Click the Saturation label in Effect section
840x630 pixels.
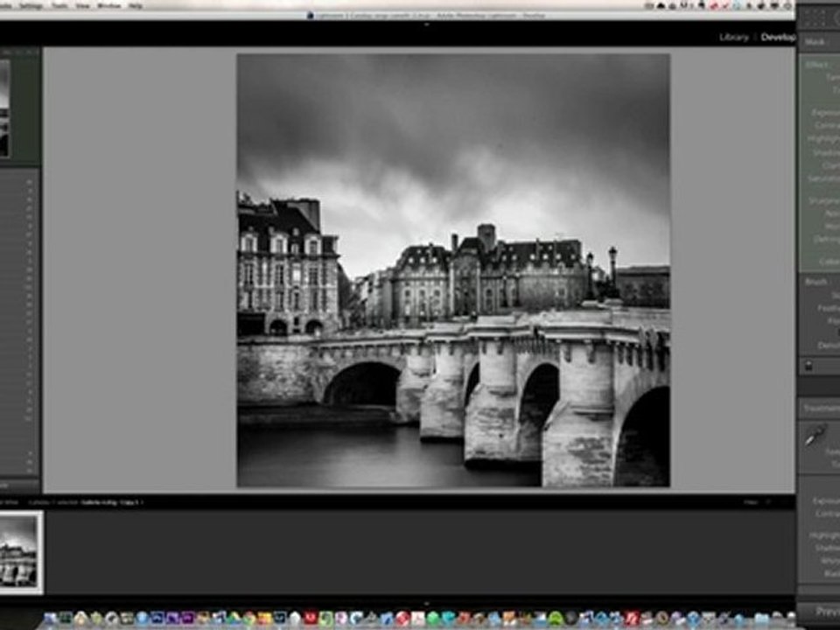pyautogui.click(x=824, y=178)
